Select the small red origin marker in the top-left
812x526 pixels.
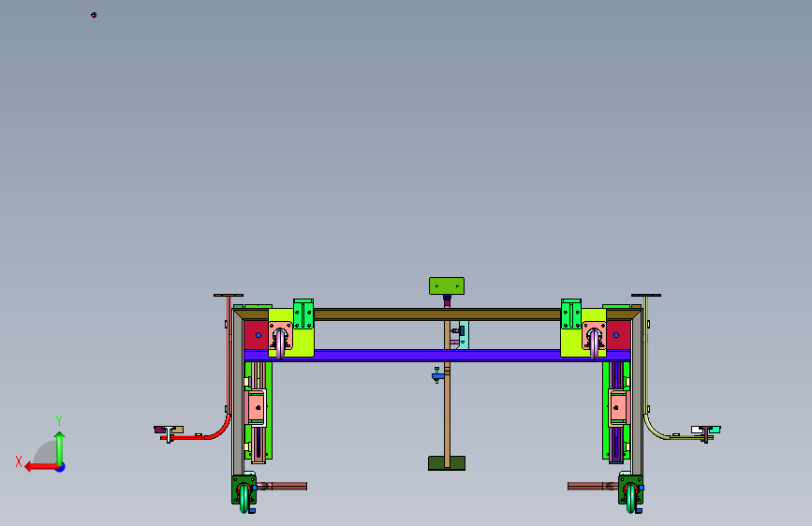(94, 15)
